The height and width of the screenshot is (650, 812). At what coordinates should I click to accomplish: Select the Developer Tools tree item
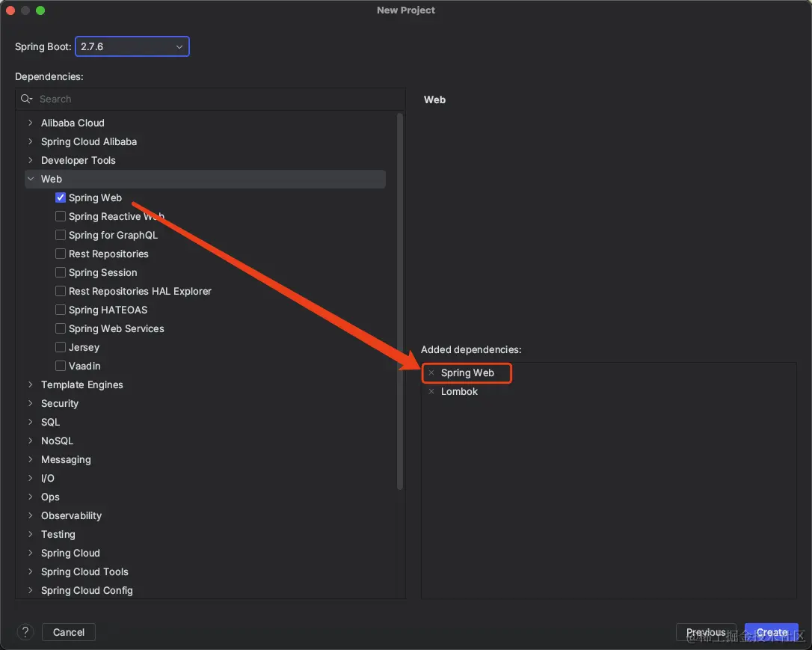pos(79,160)
